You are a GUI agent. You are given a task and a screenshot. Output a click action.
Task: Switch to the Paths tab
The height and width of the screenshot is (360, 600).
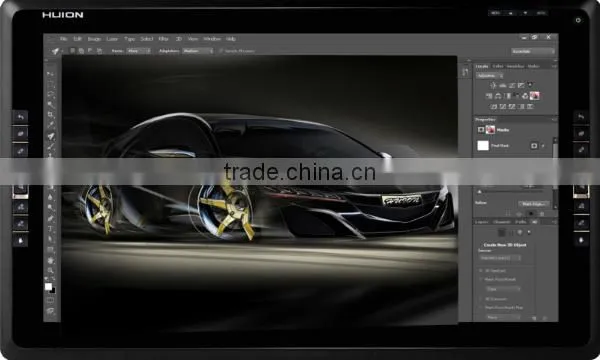[520, 222]
